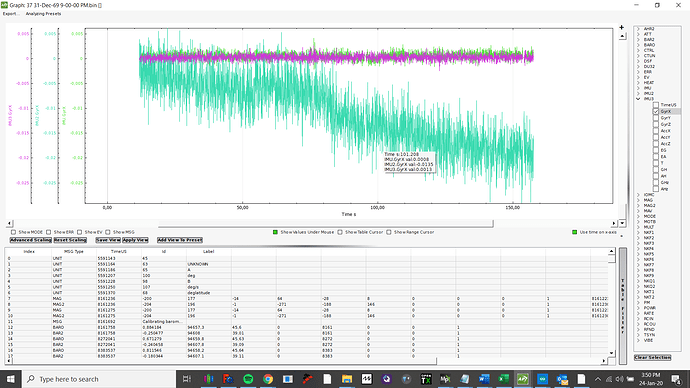Enable Show Table Cursor checkbox
Image resolution: width=690 pixels, height=388 pixels.
(x=340, y=232)
